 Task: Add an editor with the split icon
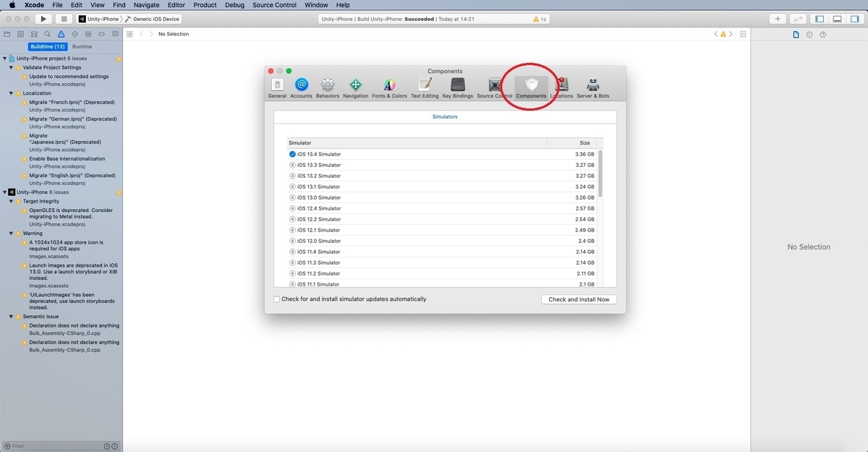[x=742, y=34]
